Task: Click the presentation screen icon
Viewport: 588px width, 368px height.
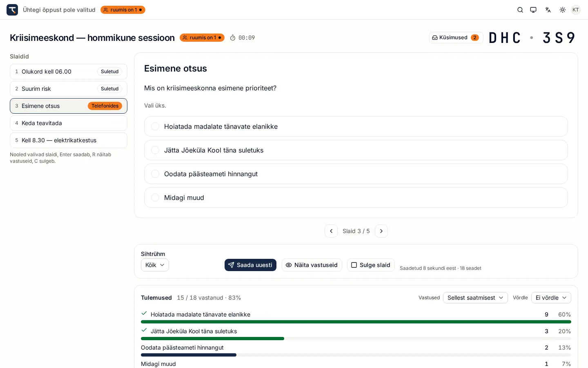Action: click(533, 10)
